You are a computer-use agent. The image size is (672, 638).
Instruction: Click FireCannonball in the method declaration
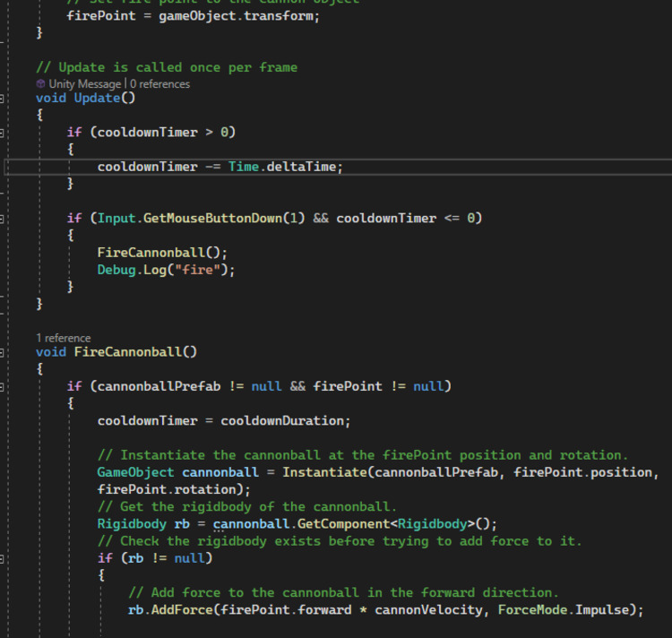click(128, 352)
